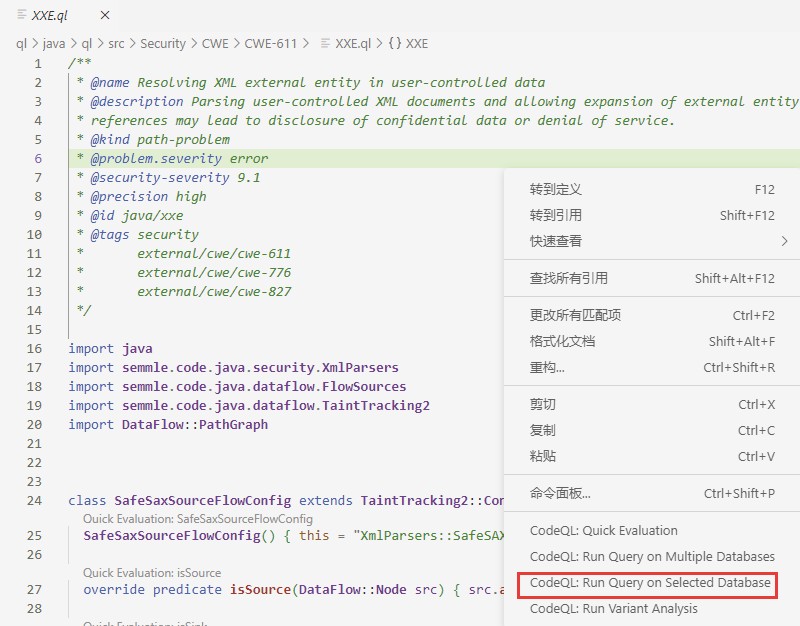
Task: Close the XXE.ql editor tab
Action: coord(105,15)
